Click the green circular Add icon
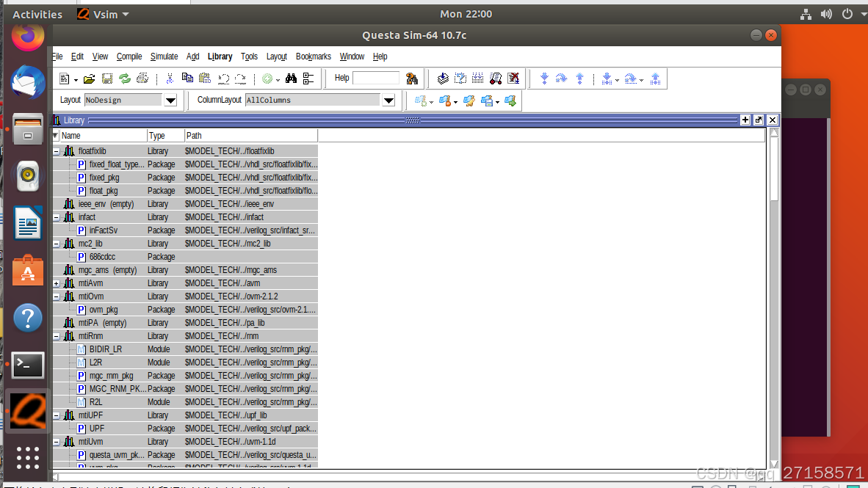This screenshot has width=868, height=488. point(267,79)
